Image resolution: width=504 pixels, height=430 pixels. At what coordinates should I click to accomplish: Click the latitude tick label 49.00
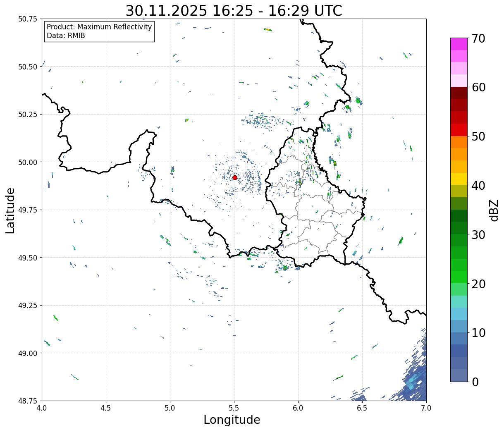(28, 353)
